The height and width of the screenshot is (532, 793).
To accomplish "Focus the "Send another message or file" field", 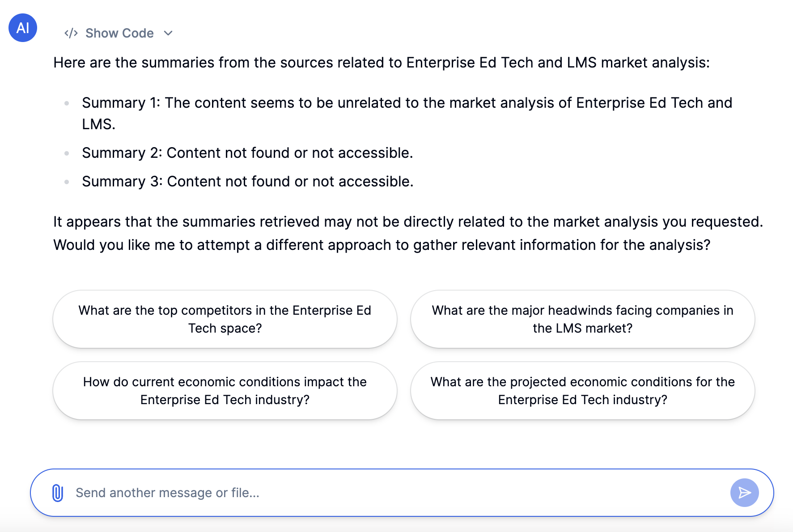I will tap(394, 493).
